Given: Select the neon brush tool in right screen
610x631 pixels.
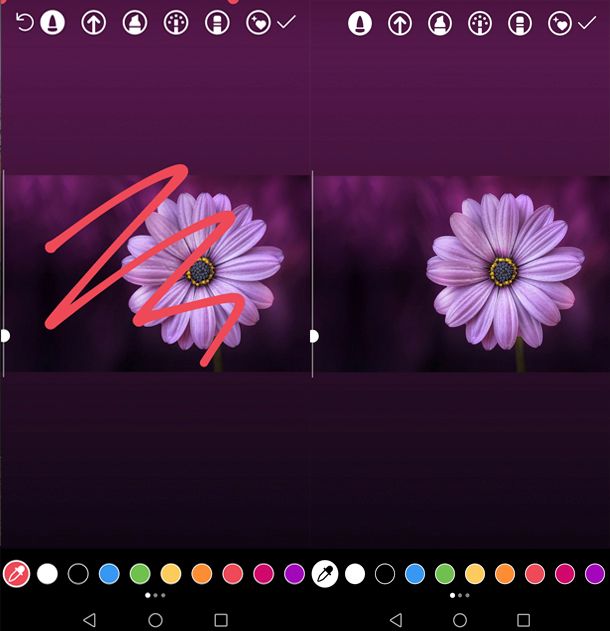Looking at the screenshot, I should coord(480,23).
